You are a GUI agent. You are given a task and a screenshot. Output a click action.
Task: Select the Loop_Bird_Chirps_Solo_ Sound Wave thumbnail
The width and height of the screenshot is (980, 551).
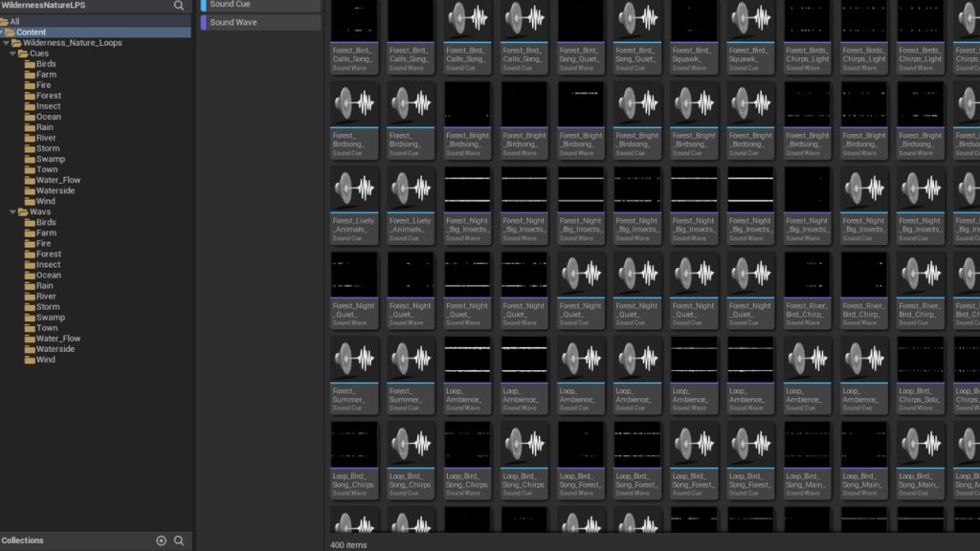pyautogui.click(x=921, y=360)
